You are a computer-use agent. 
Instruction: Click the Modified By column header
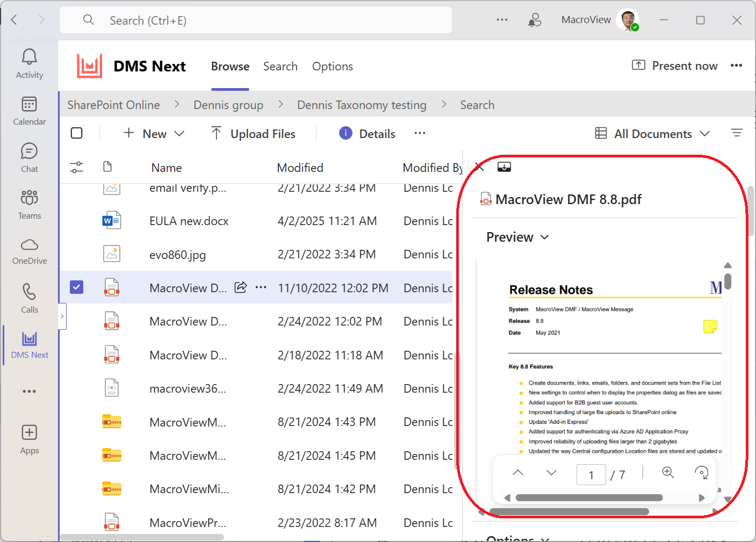432,168
